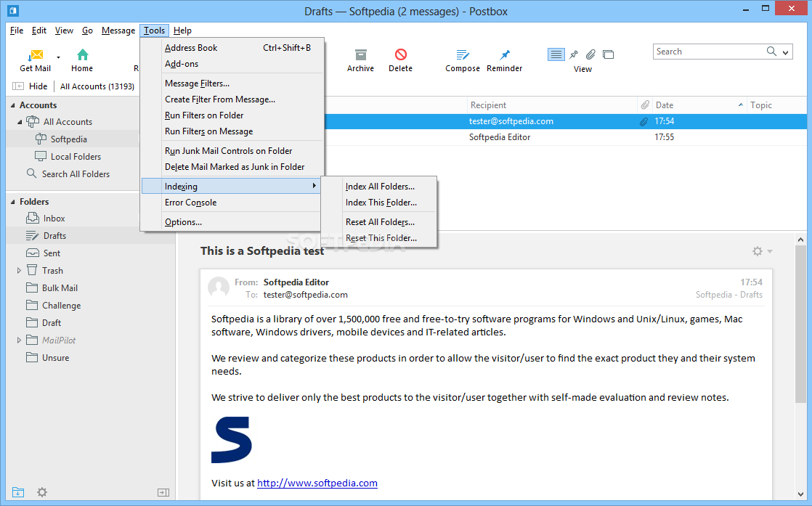Open message actions gear dropdown

point(763,251)
